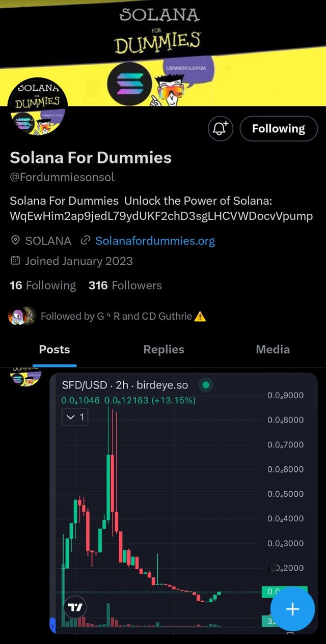Click the TradingView logo on the chart

click(75, 607)
